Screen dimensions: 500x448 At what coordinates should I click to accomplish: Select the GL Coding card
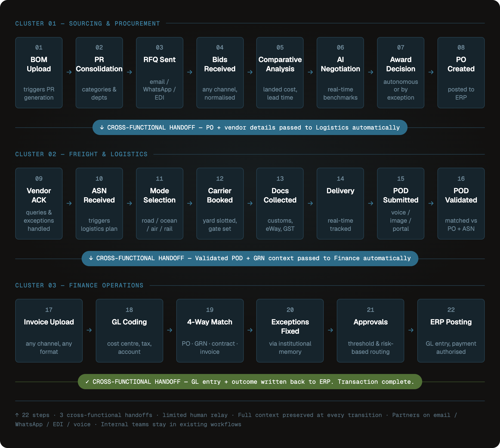pyautogui.click(x=129, y=331)
